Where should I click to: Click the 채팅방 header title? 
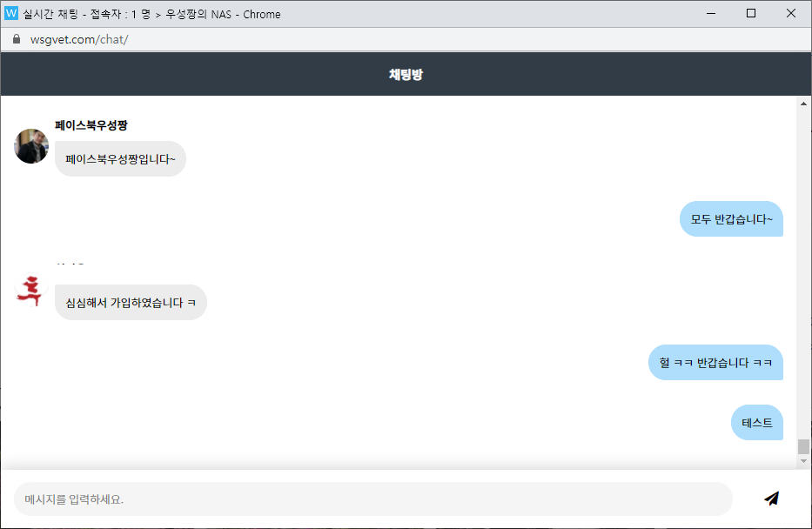point(406,74)
